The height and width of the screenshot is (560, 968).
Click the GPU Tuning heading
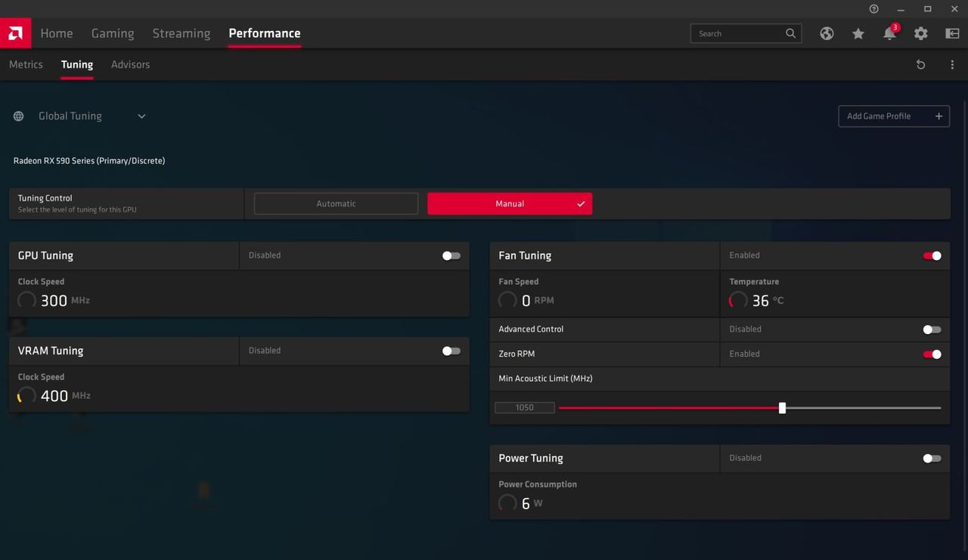[x=45, y=255]
